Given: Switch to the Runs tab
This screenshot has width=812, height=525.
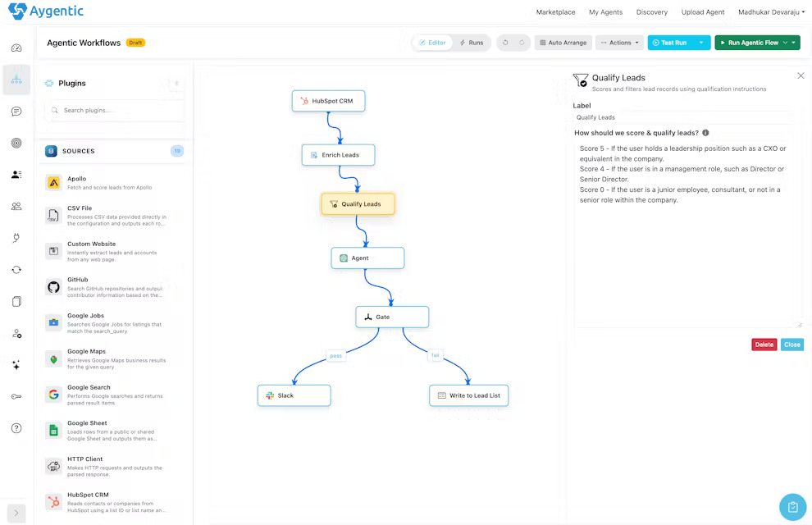Looking at the screenshot, I should 472,43.
